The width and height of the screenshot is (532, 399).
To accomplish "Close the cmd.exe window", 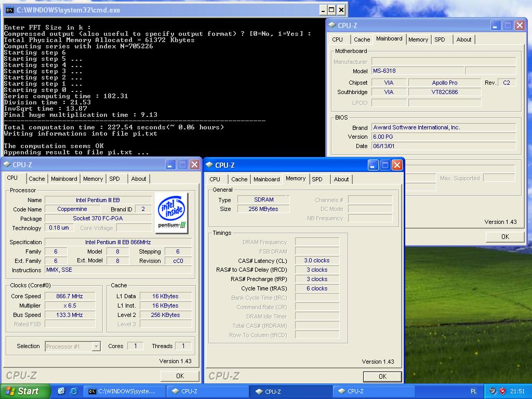I will click(x=341, y=10).
